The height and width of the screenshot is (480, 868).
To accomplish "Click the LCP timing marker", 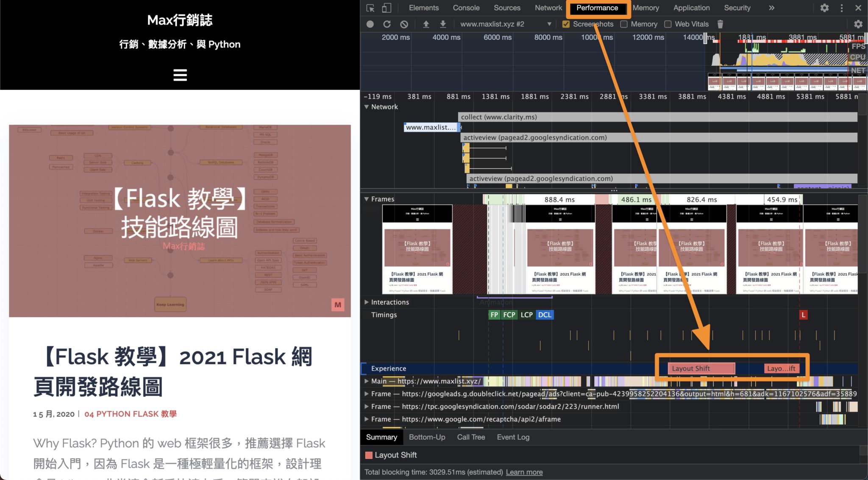I will click(x=526, y=315).
